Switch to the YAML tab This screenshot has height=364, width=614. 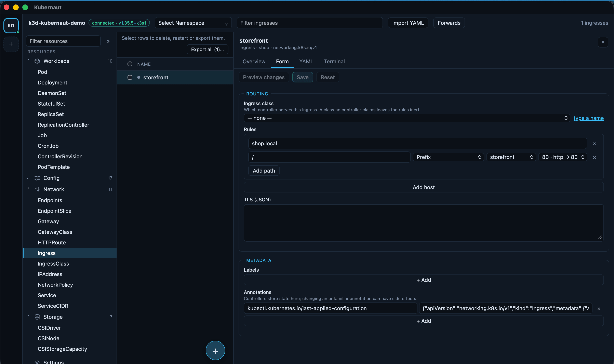306,62
